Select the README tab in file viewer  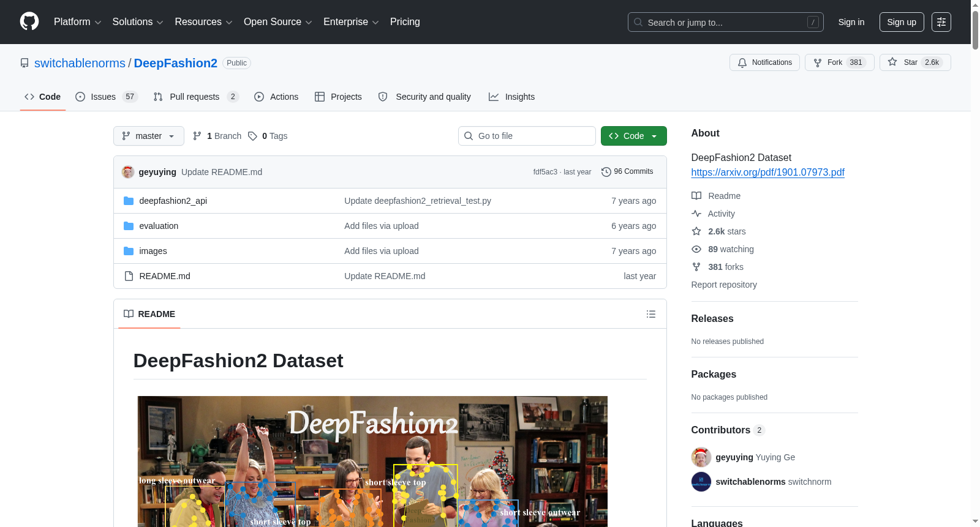pyautogui.click(x=149, y=314)
